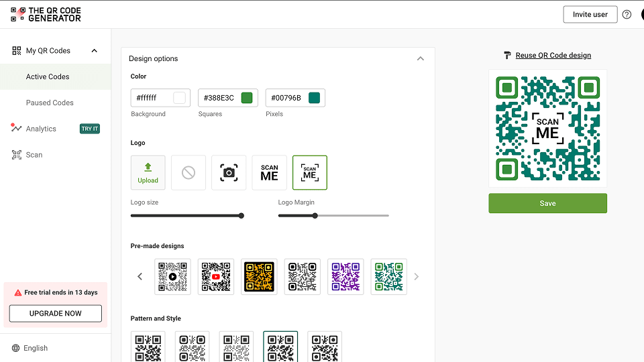Collapse the Design options panel
Screen dimensions: 644x362
click(x=421, y=59)
